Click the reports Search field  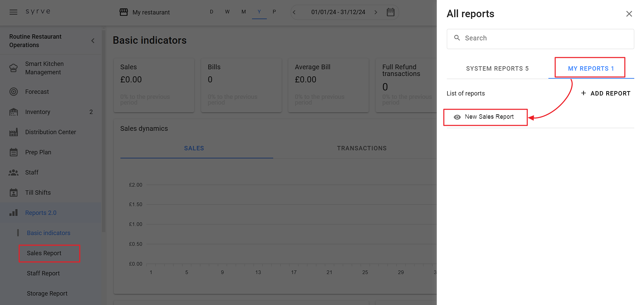[540, 38]
